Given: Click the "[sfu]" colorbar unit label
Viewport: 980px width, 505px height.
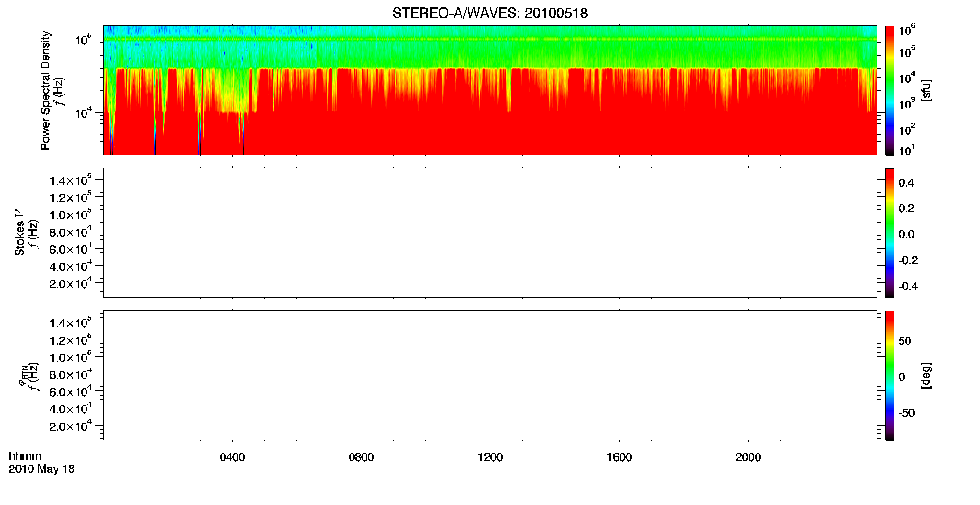Looking at the screenshot, I should click(x=926, y=90).
